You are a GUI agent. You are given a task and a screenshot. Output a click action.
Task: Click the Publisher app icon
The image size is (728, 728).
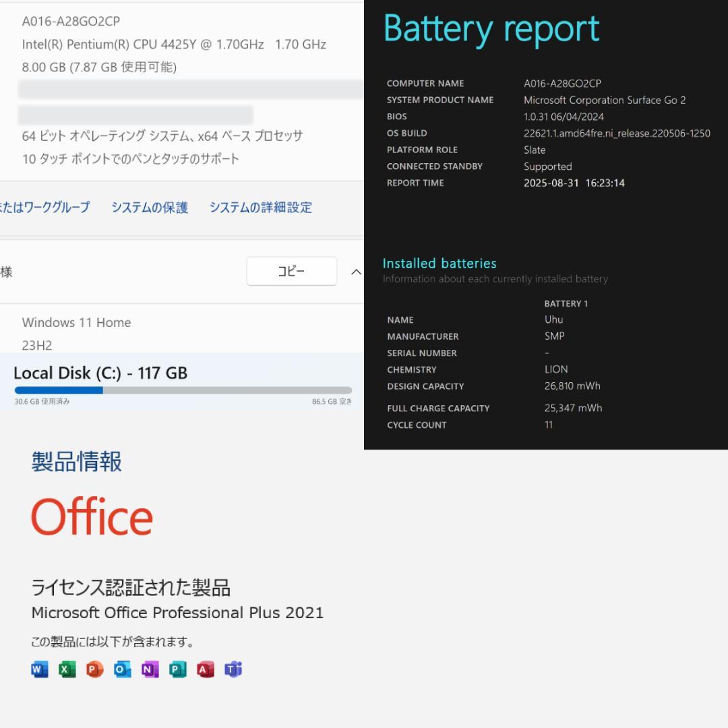[177, 669]
